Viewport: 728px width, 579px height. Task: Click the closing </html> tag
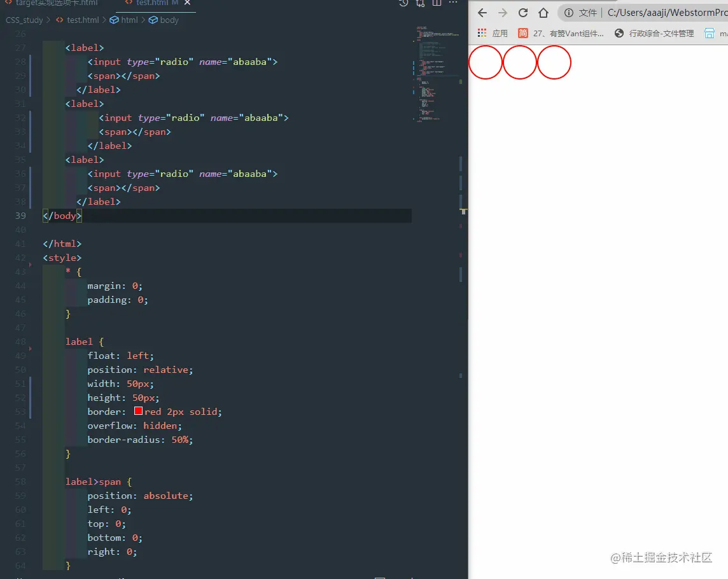[x=62, y=243]
